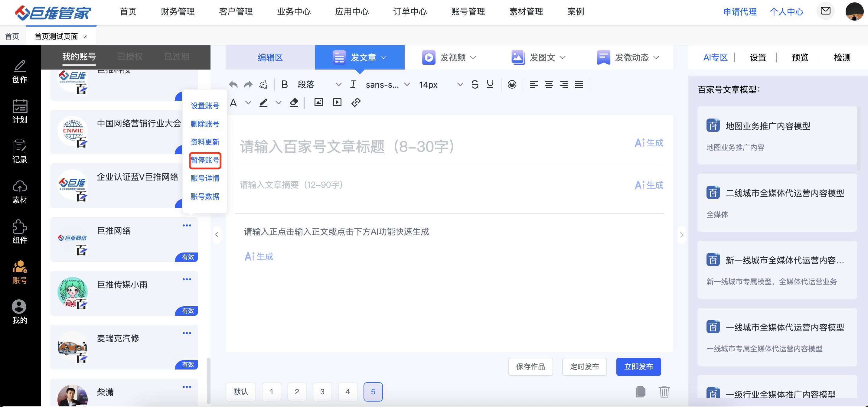Open the 段落 paragraph style dropdown
The image size is (868, 407).
click(319, 85)
